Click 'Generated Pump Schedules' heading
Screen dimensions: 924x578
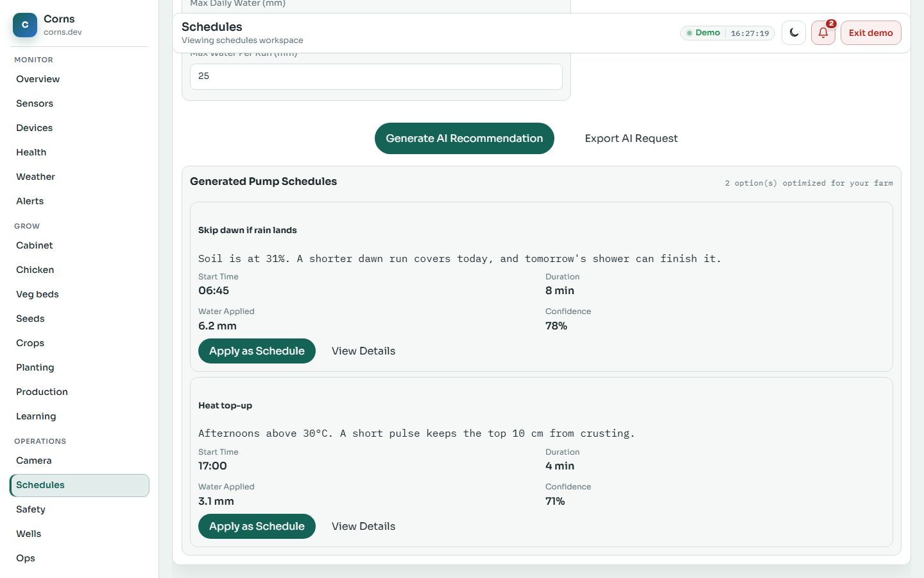click(263, 181)
